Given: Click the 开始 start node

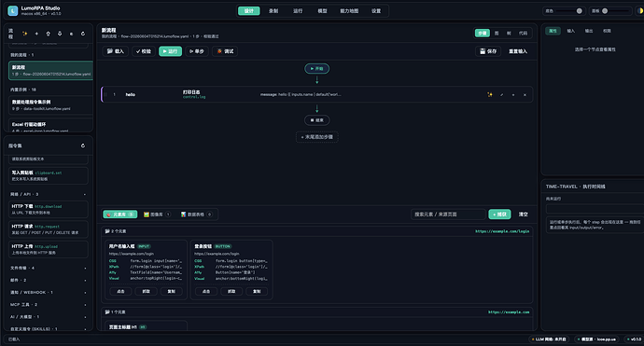Looking at the screenshot, I should tap(316, 68).
